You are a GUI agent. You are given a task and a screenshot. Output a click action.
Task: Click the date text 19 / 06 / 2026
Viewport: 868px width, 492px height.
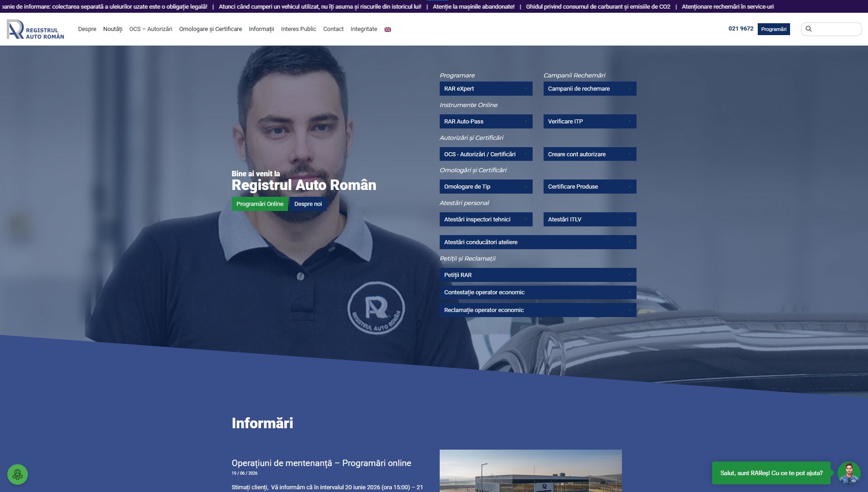(x=244, y=473)
